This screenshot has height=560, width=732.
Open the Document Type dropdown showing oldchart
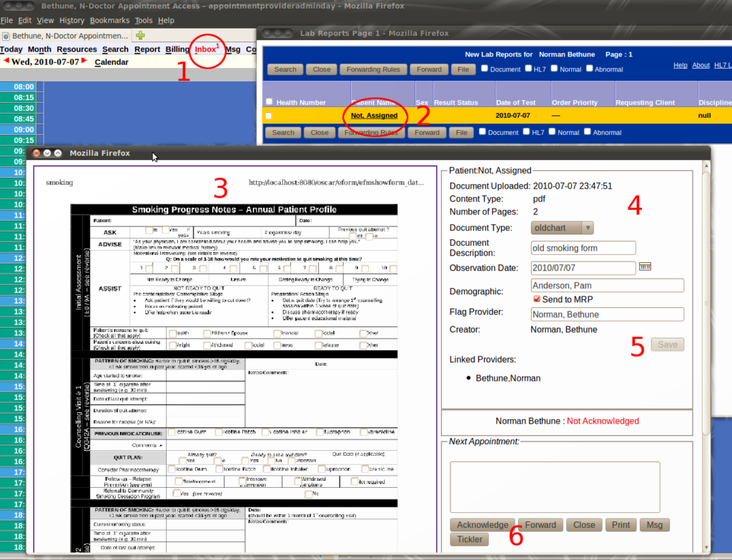pyautogui.click(x=562, y=228)
